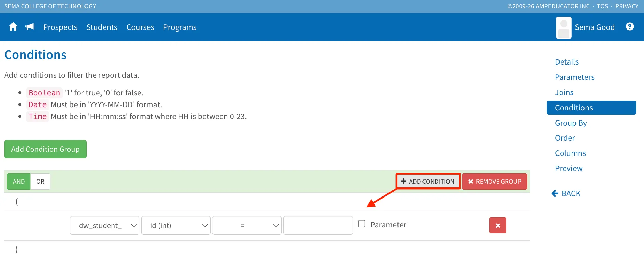
Task: Go back using the BACK link
Action: pos(566,193)
